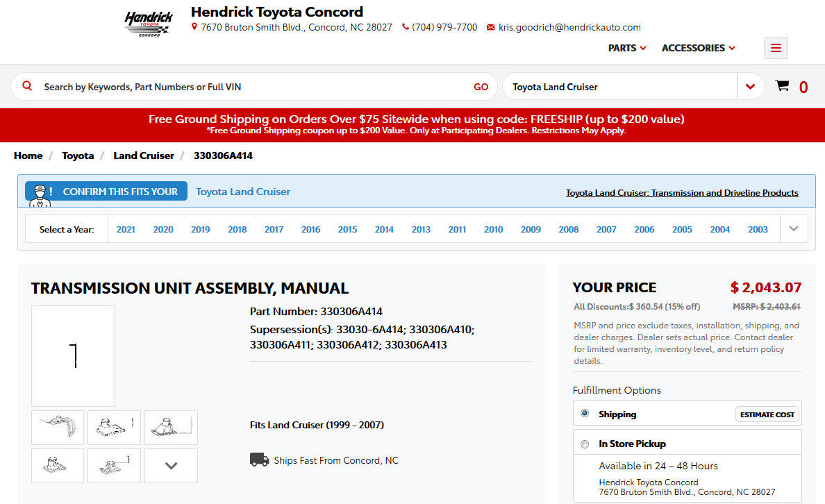Screen dimensions: 825x504
Task: Open Transmission and Driveline Products link
Action: click(682, 192)
